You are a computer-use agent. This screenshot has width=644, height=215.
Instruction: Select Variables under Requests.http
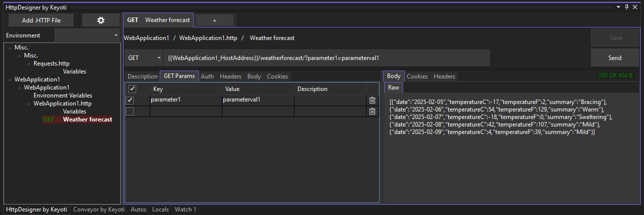pyautogui.click(x=75, y=71)
